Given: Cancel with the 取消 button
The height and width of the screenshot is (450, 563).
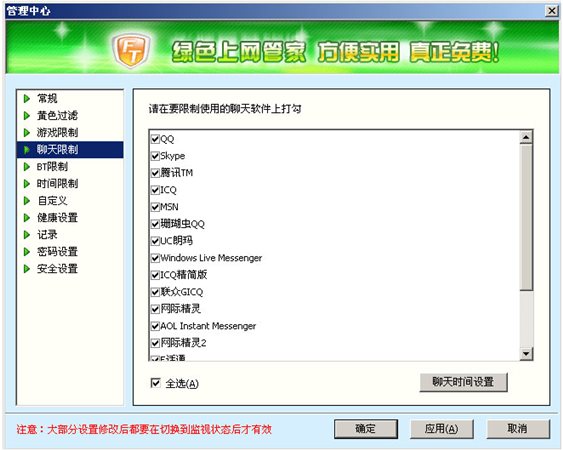Looking at the screenshot, I should 518,429.
